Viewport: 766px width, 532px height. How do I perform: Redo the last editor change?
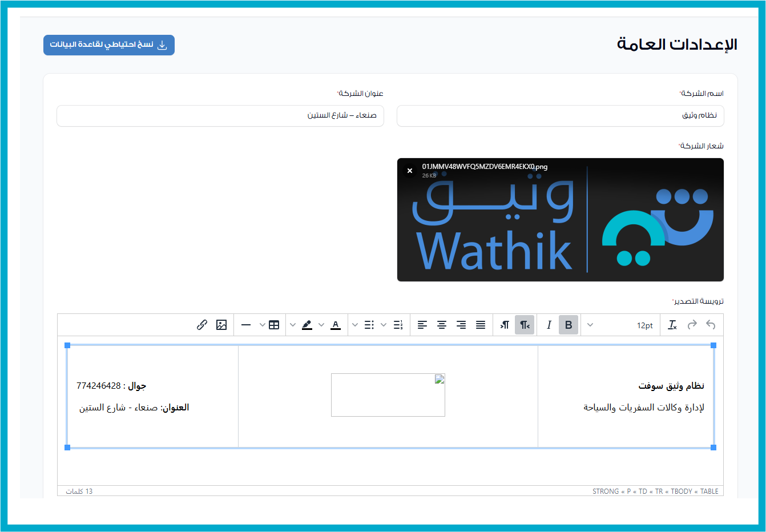coord(692,325)
